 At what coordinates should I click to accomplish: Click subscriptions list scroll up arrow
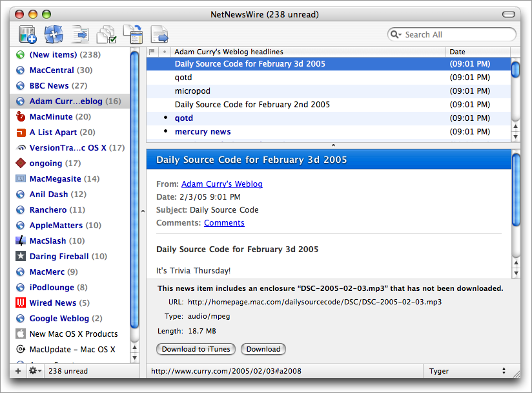click(135, 348)
